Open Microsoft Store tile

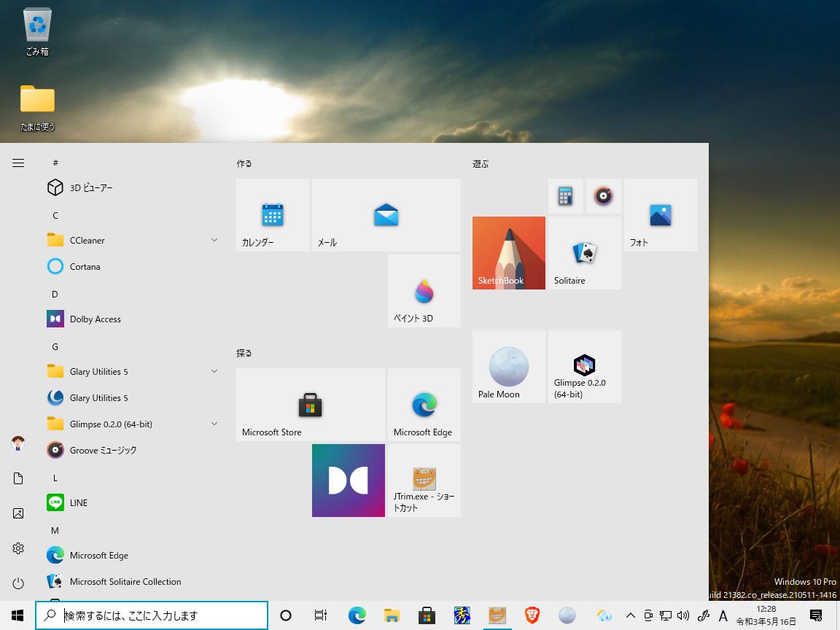[x=311, y=405]
